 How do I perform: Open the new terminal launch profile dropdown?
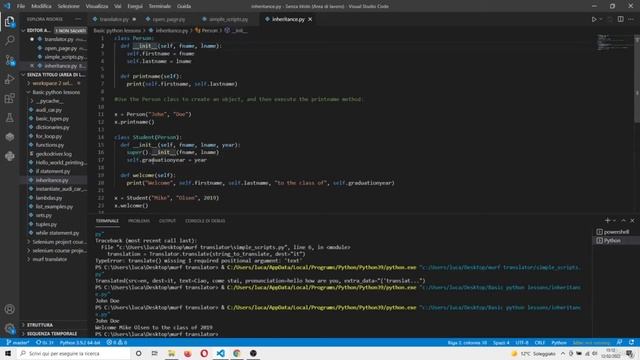point(614,220)
